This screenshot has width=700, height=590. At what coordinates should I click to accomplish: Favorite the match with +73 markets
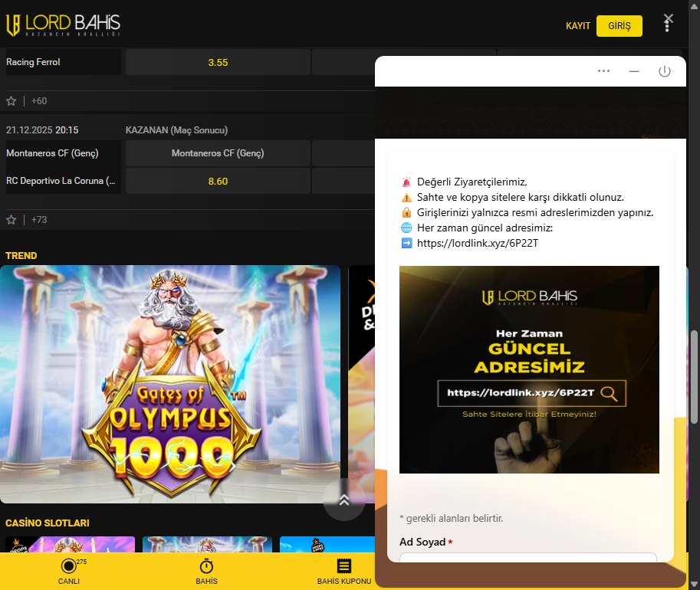(12, 220)
